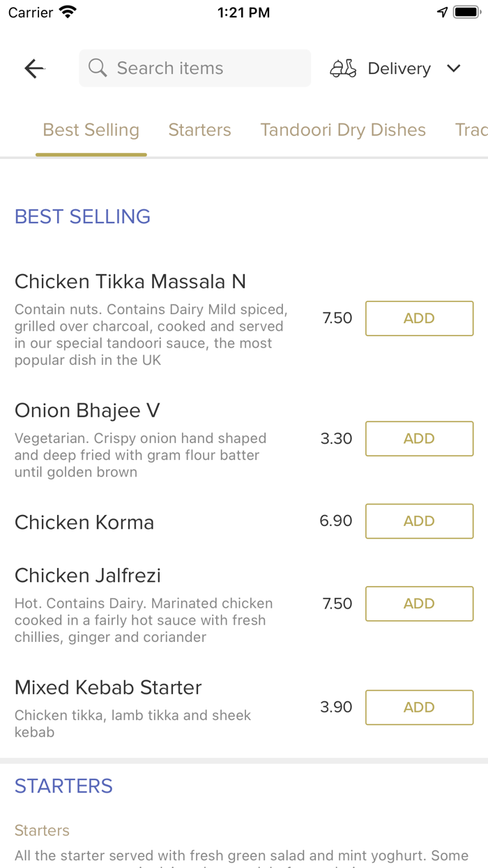Tap the back arrow icon

click(34, 68)
